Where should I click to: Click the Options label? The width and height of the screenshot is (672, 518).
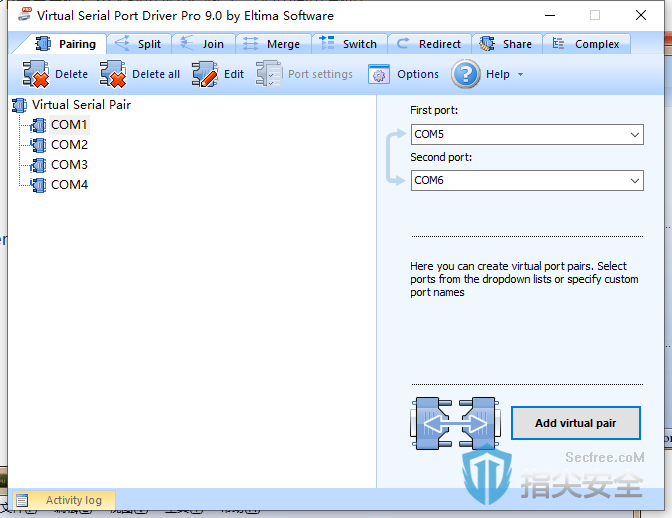click(418, 74)
